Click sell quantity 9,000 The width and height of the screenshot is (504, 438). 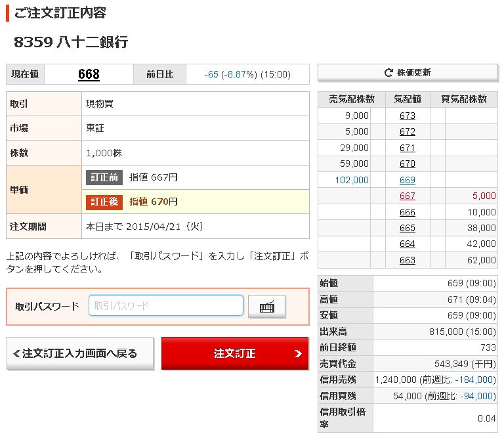point(357,116)
